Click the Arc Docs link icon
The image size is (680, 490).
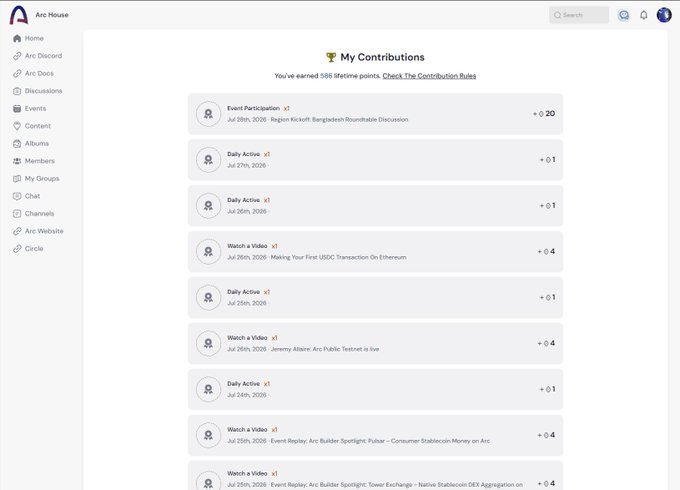pyautogui.click(x=17, y=73)
